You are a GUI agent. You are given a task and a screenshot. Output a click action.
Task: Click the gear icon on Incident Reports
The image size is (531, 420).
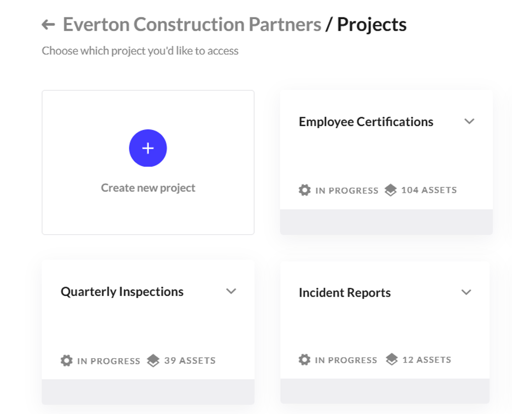tap(304, 360)
